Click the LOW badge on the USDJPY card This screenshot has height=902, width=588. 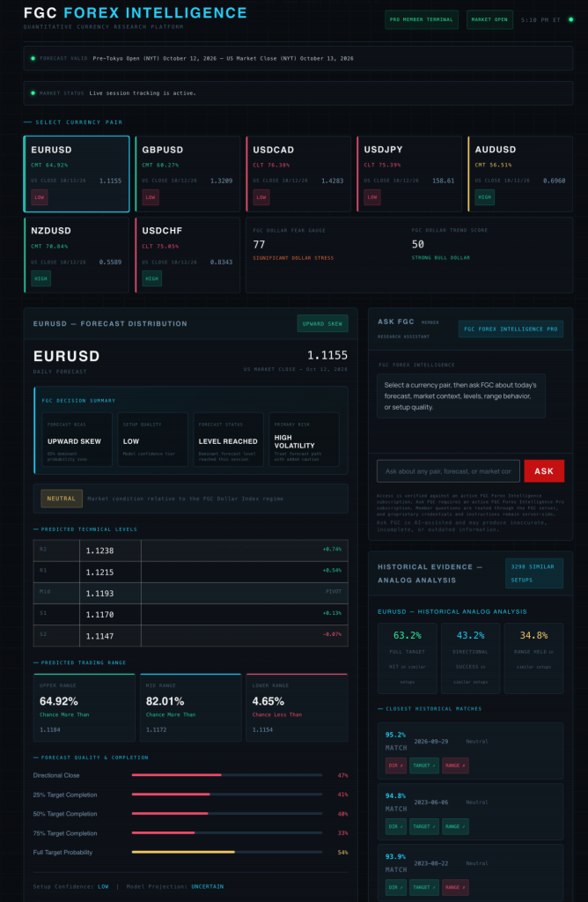[x=372, y=197]
